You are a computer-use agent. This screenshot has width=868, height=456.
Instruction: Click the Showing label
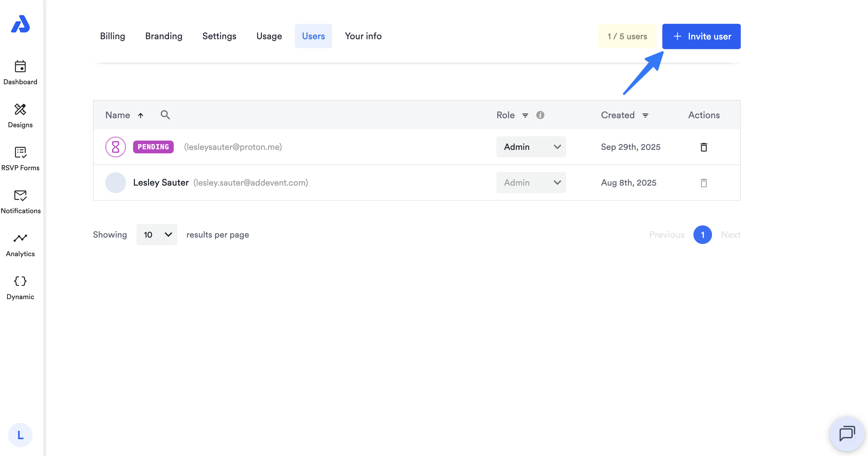point(110,235)
